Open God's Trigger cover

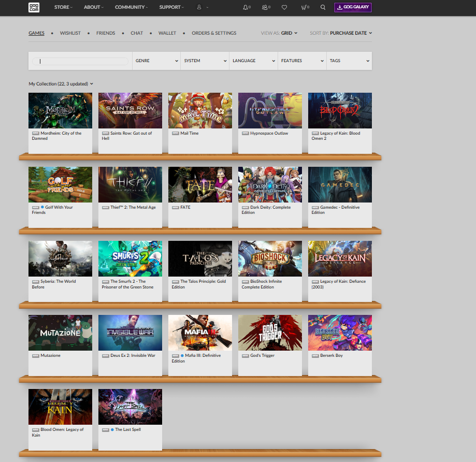click(x=270, y=333)
